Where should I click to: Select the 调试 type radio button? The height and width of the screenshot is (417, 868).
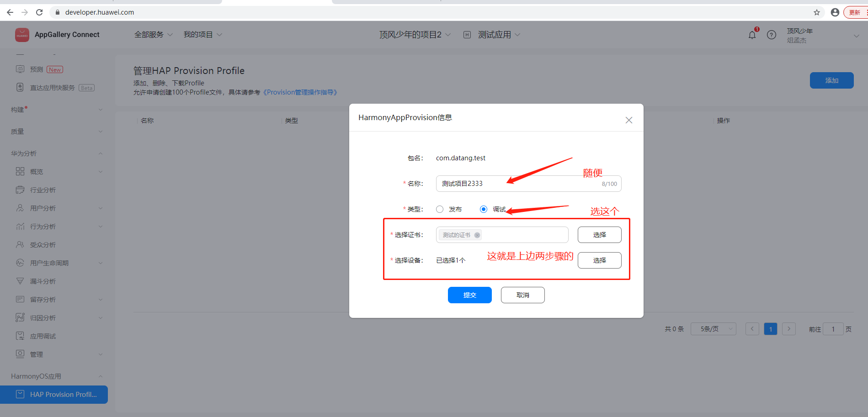click(484, 209)
